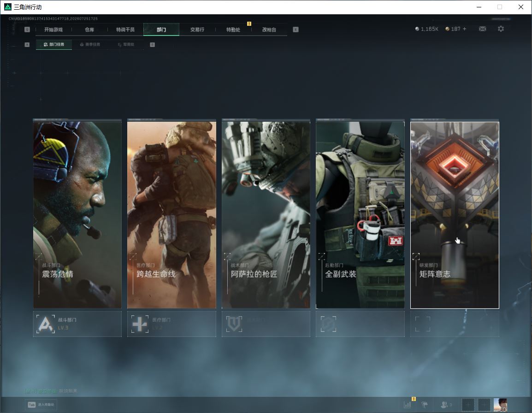Image resolution: width=532 pixels, height=413 pixels.
Task: Click the 三角洲行动 app logo in title bar
Action: (x=7, y=7)
